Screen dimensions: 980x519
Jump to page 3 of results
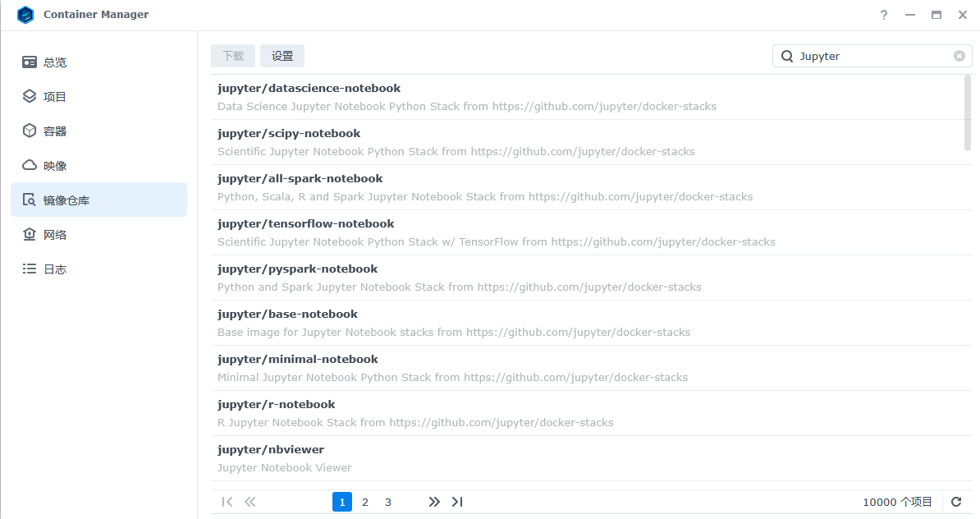click(388, 502)
